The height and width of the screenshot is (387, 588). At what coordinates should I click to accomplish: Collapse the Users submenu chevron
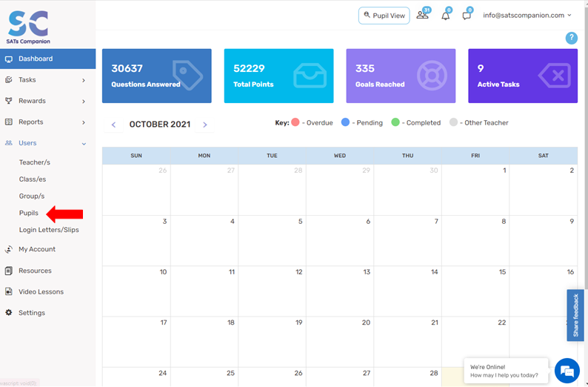coord(84,144)
